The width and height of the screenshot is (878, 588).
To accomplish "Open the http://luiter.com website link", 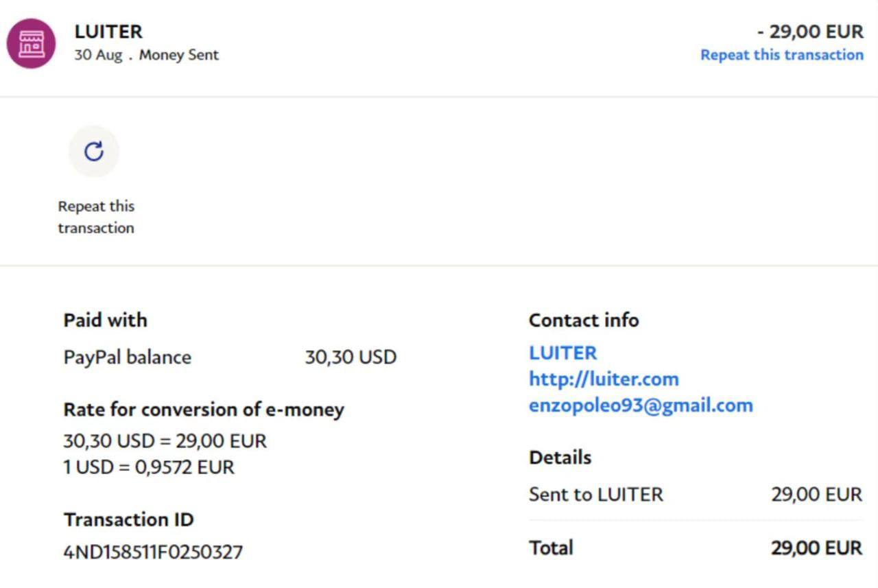I will (604, 379).
